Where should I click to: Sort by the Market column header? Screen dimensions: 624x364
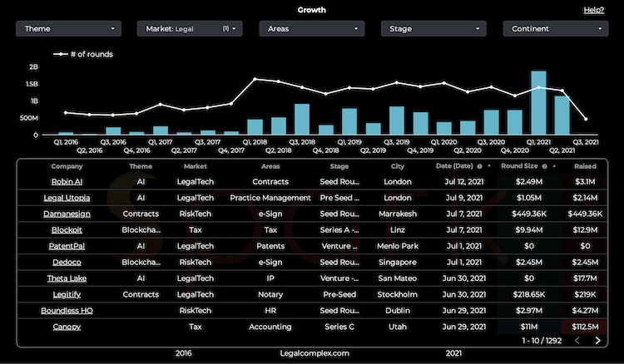(195, 166)
